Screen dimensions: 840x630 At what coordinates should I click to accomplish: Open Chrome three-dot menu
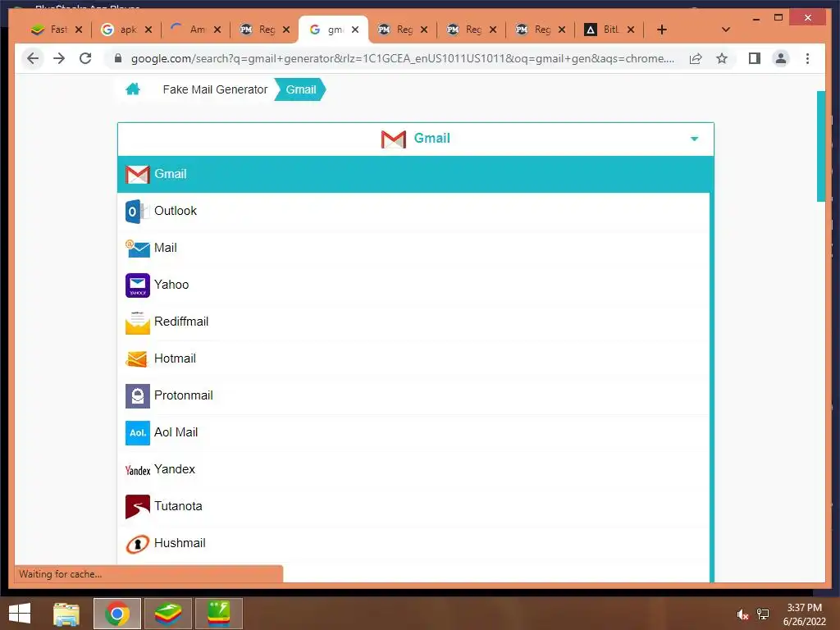[807, 58]
